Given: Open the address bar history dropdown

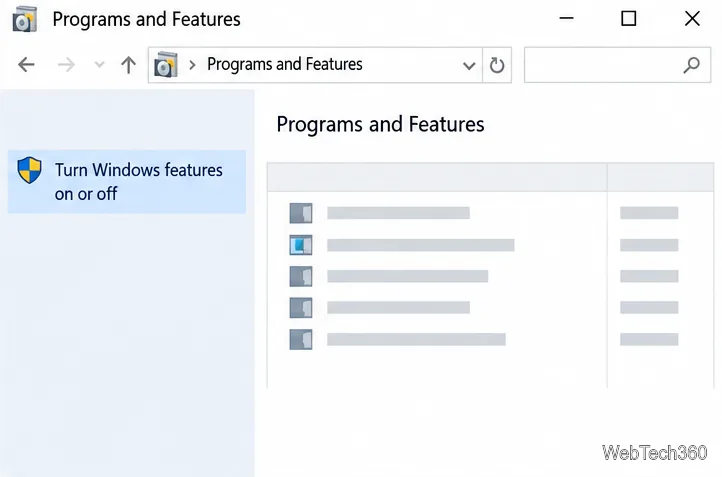Looking at the screenshot, I should point(469,66).
